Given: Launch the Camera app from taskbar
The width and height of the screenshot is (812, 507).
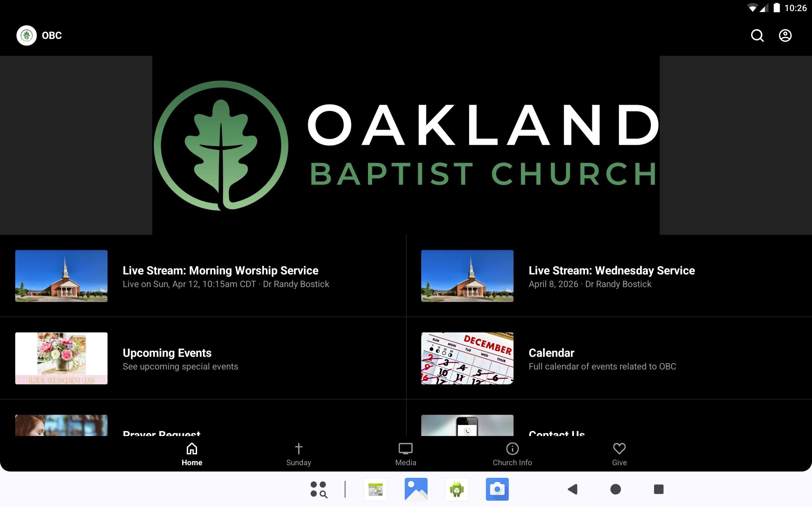Looking at the screenshot, I should point(497,489).
